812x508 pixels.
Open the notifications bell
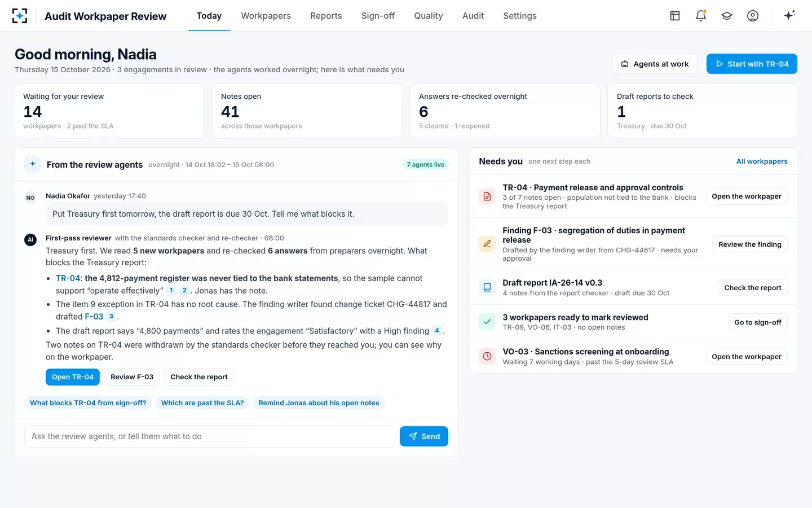point(701,16)
